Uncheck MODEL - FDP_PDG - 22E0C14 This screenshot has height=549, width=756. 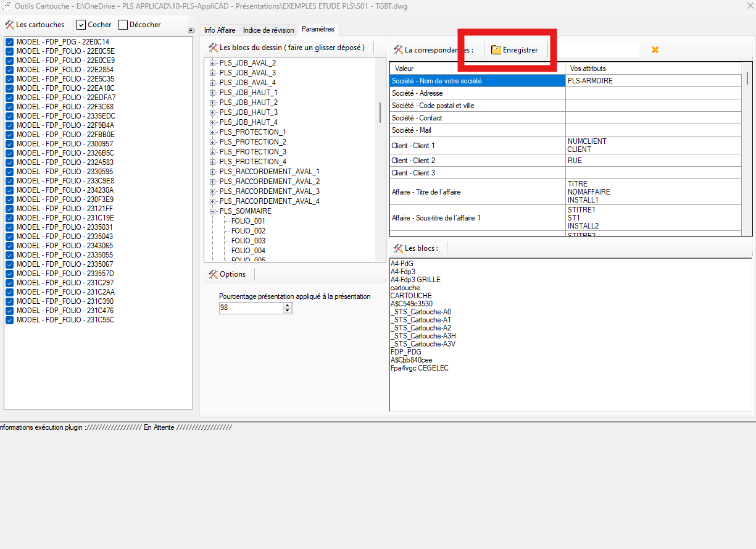(9, 42)
